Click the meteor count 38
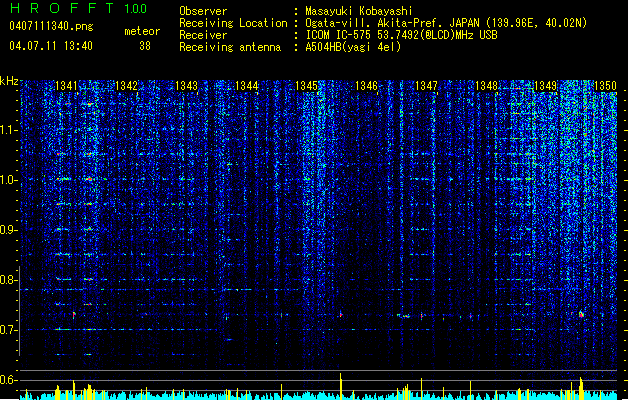The width and height of the screenshot is (629, 400). 145,46
